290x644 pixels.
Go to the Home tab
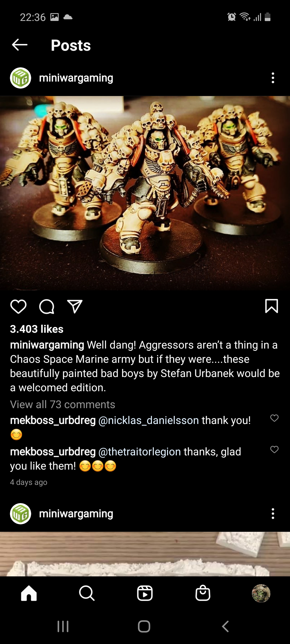pyautogui.click(x=29, y=593)
